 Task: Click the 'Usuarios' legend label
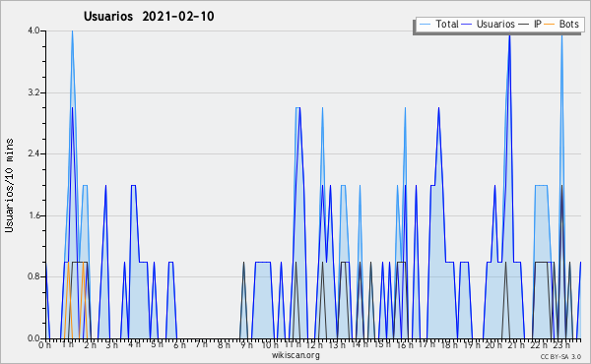pyautogui.click(x=495, y=24)
